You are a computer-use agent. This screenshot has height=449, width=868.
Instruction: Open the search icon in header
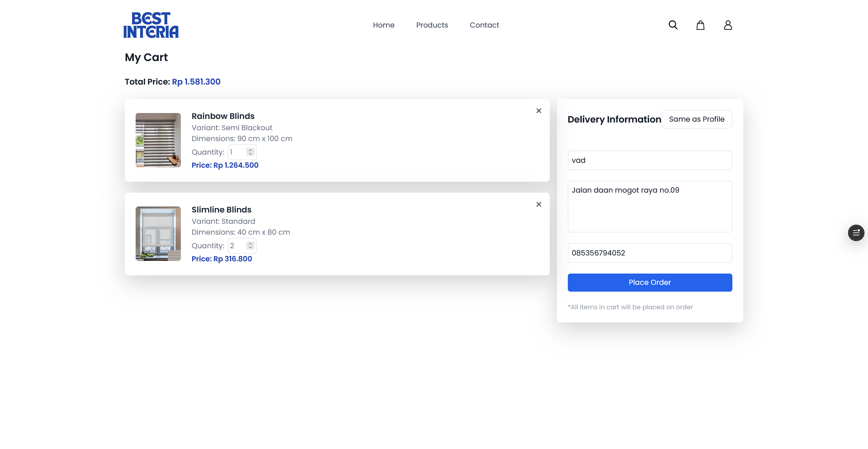[x=673, y=25]
